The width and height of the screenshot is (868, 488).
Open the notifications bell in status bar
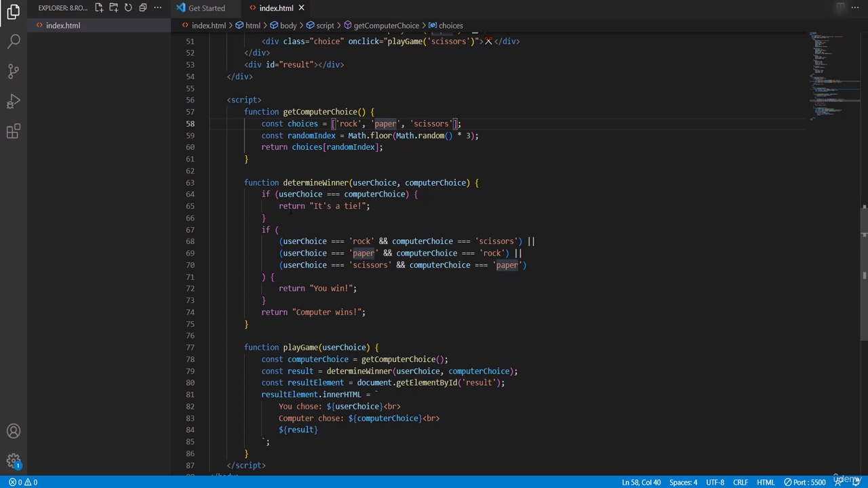click(x=855, y=483)
